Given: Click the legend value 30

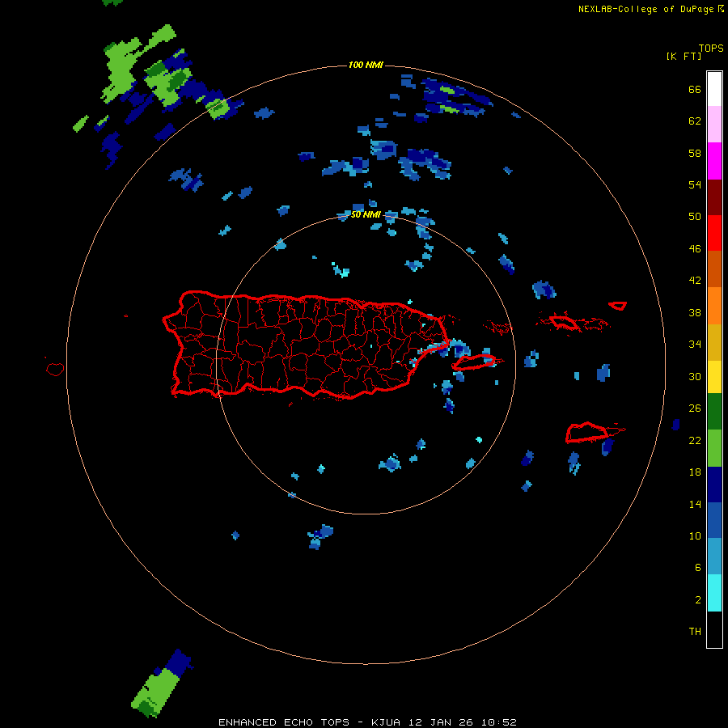Looking at the screenshot, I should (x=695, y=376).
